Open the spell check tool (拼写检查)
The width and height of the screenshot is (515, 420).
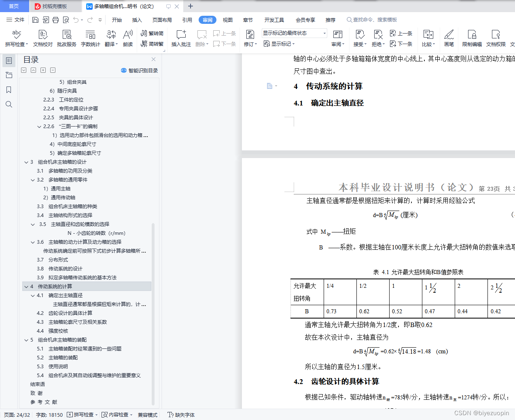[x=17, y=38]
